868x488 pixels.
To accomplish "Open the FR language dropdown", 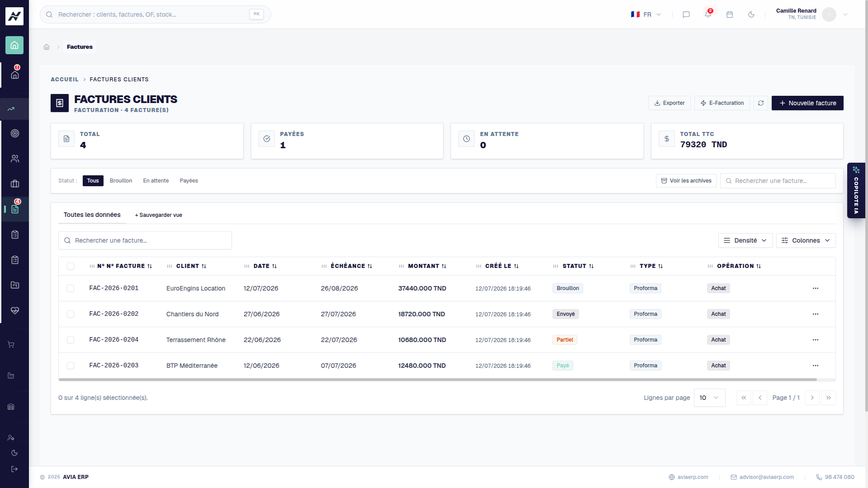I will point(646,14).
